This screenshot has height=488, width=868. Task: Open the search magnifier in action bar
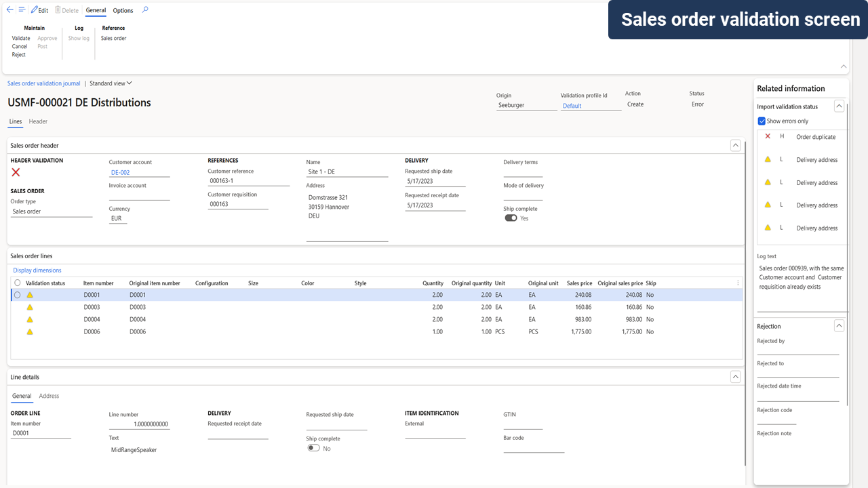pos(145,10)
